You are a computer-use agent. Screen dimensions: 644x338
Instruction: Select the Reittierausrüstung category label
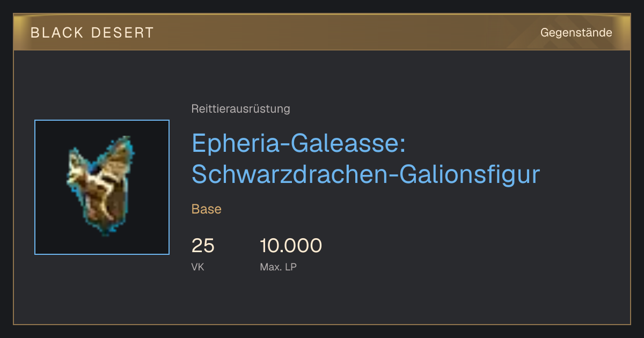coord(240,109)
